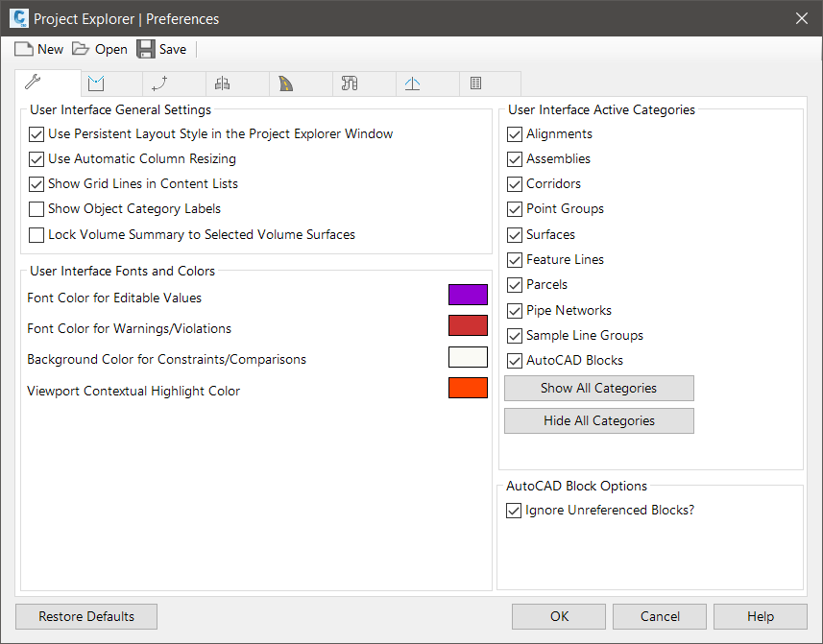This screenshot has width=823, height=644.
Task: Change the Viewport Contextual Highlight orange swatch
Action: point(468,389)
